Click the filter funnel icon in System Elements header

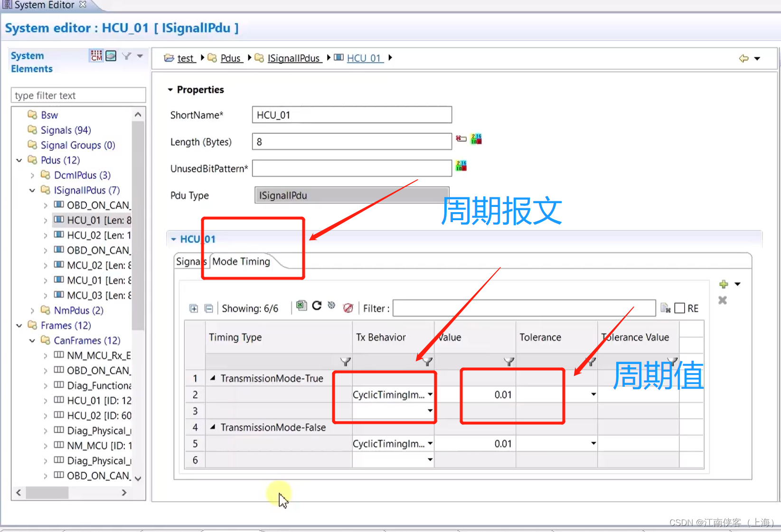click(x=126, y=56)
